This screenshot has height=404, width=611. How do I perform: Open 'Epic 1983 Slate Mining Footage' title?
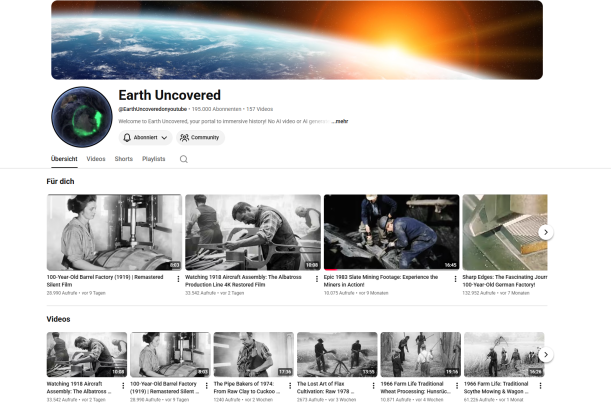(381, 281)
